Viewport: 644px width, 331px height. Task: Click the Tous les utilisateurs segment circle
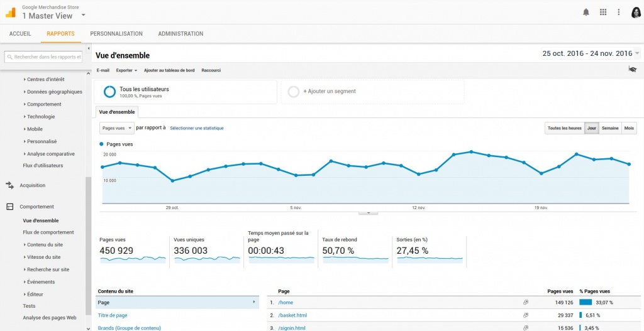coord(109,92)
